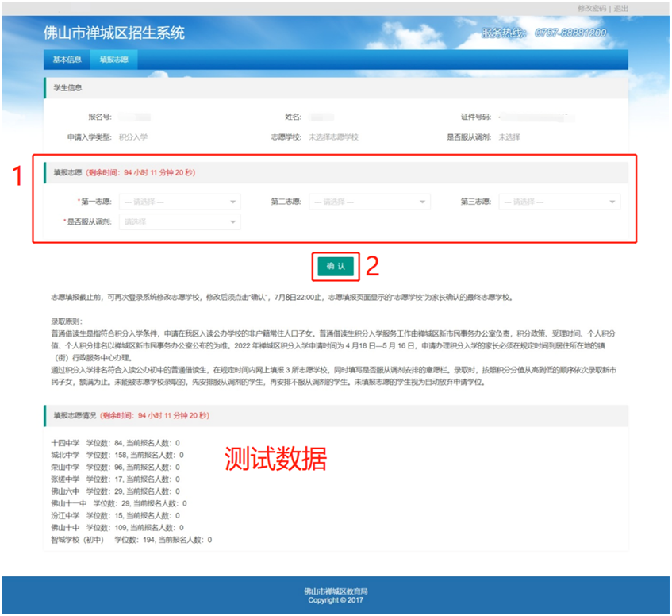Click the 佛山市禅城区教育局 footer text
The height and width of the screenshot is (616, 672).
coord(336,591)
